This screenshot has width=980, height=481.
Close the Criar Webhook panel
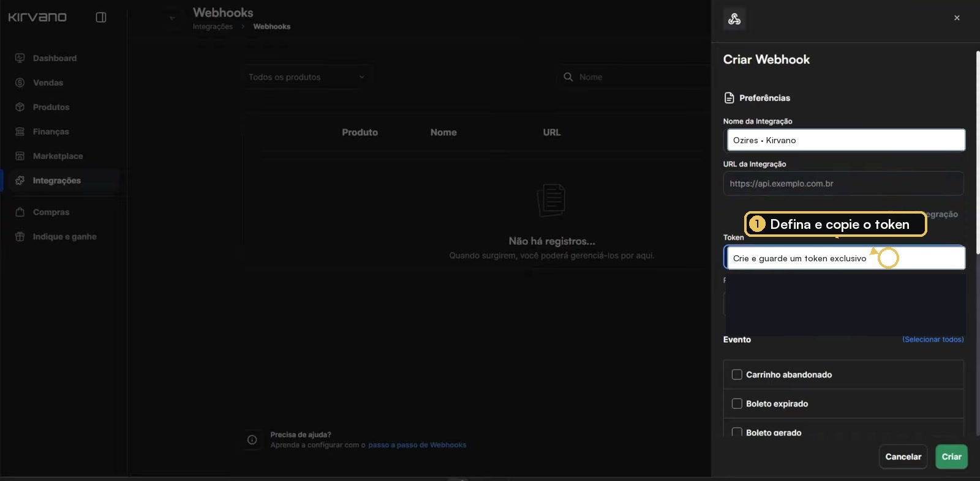(957, 18)
